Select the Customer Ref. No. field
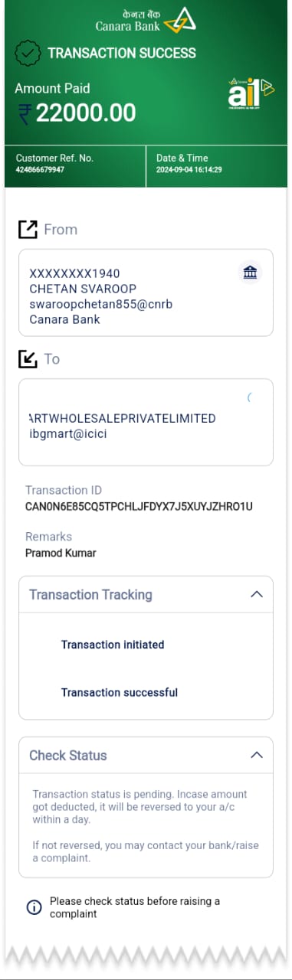 pos(74,164)
